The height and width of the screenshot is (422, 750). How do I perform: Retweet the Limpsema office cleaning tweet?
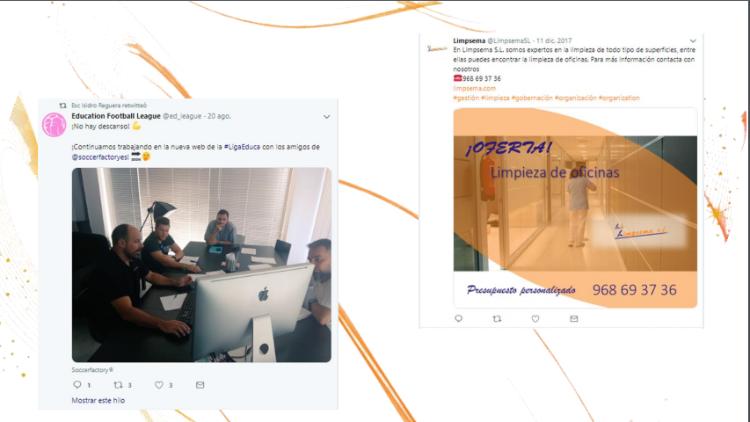tap(497, 319)
